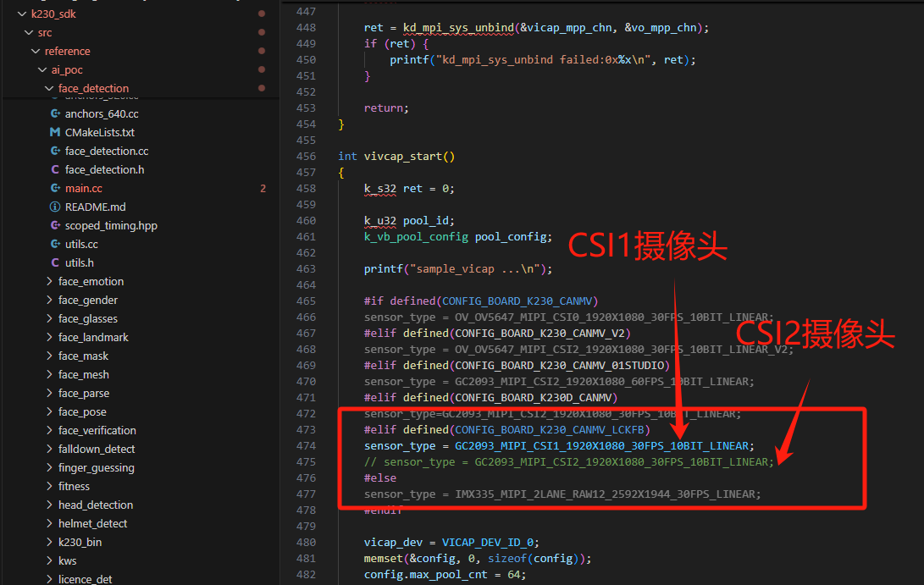
Task: Click the C++ icon beside utils.cc
Action: tap(55, 244)
